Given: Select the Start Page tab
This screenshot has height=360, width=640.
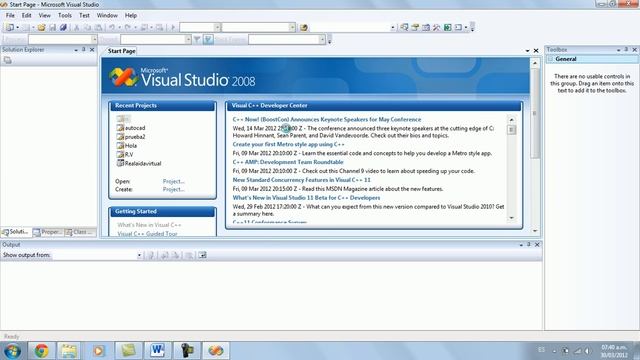Looking at the screenshot, I should click(121, 51).
